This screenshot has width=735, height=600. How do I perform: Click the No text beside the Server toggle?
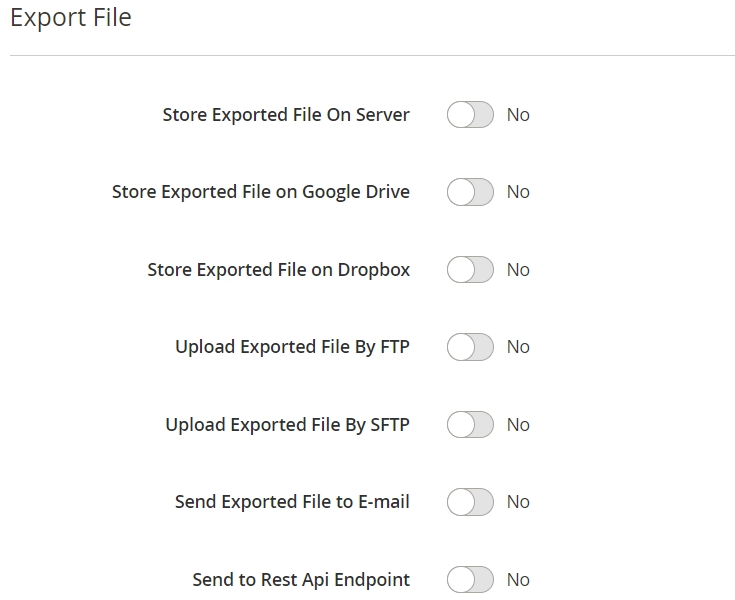[x=518, y=115]
